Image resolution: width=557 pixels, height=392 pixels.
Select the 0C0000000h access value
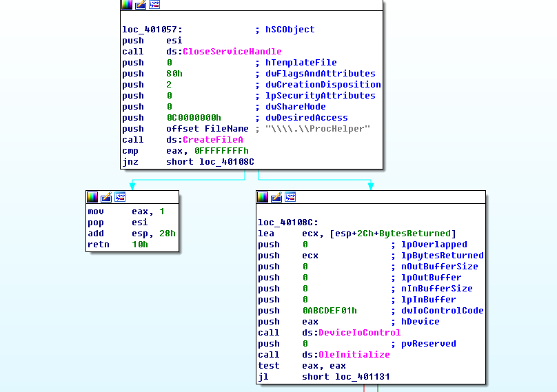coord(194,118)
